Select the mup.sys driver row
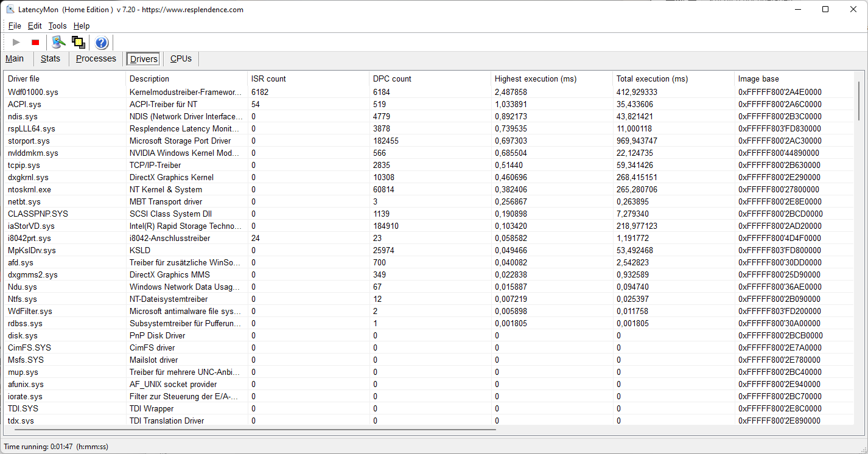Image resolution: width=868 pixels, height=454 pixels. pyautogui.click(x=429, y=372)
